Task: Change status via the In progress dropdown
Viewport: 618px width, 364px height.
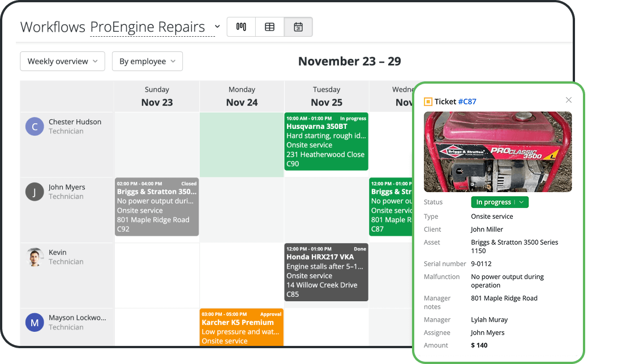Action: 499,202
